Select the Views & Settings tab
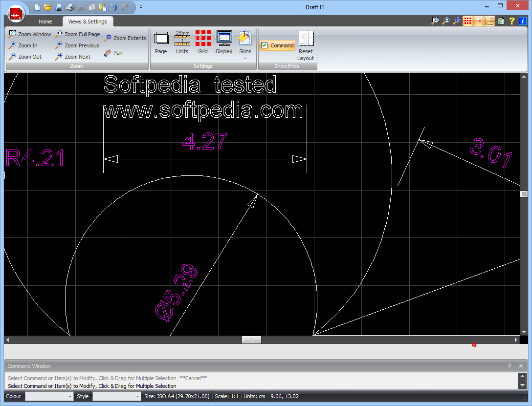The image size is (532, 406). (x=88, y=21)
